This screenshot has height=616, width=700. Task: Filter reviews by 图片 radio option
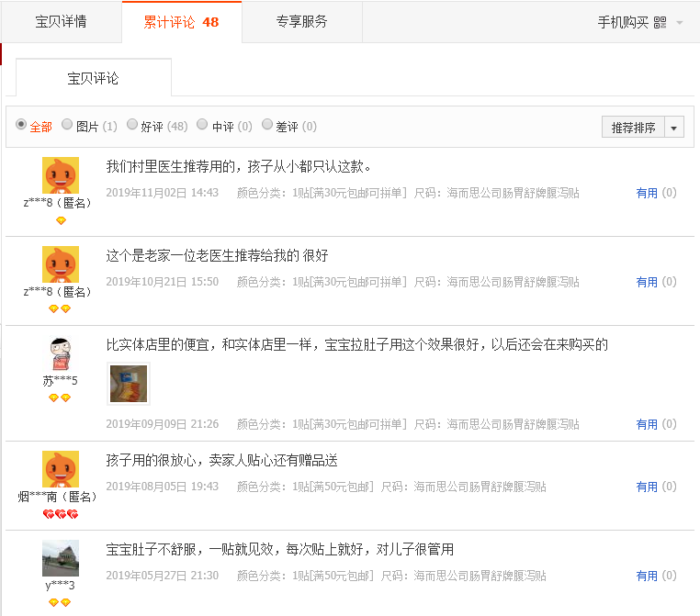[69, 125]
